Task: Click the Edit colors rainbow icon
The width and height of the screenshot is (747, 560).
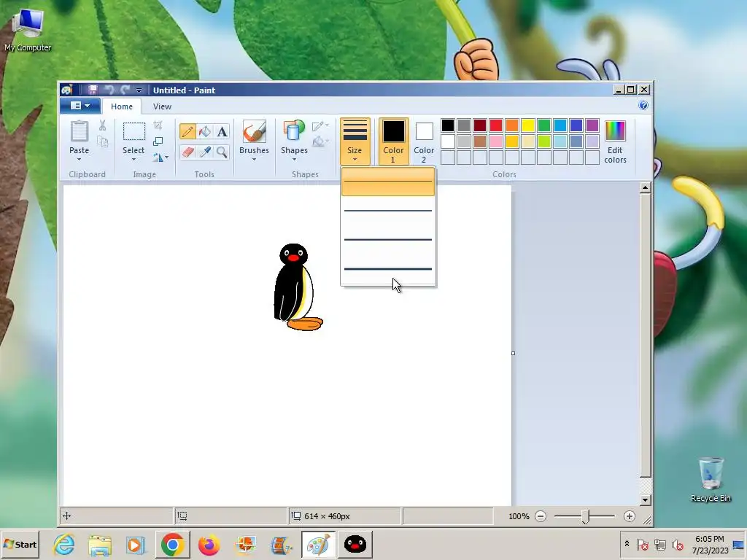Action: 615,131
